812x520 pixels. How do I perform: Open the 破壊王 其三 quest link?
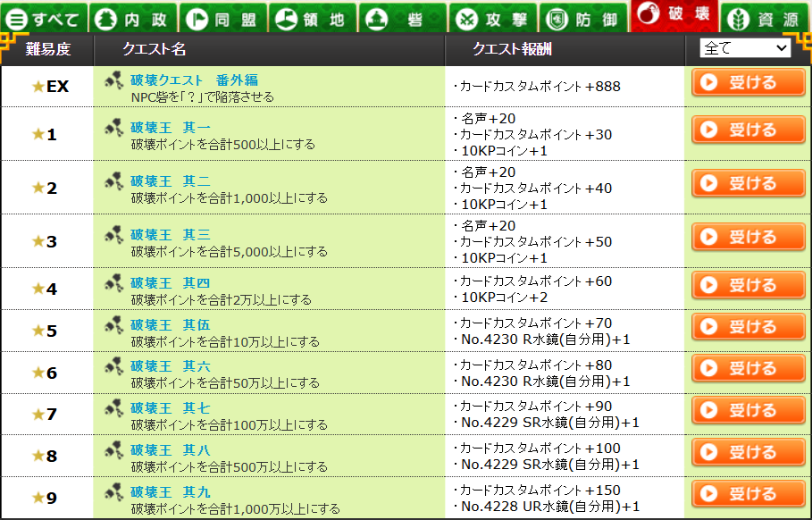(x=171, y=235)
